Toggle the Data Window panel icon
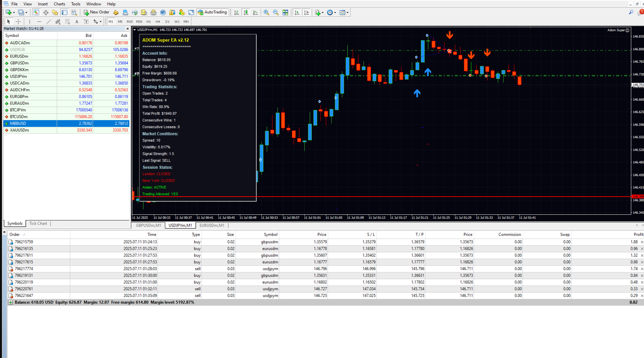 point(46,12)
